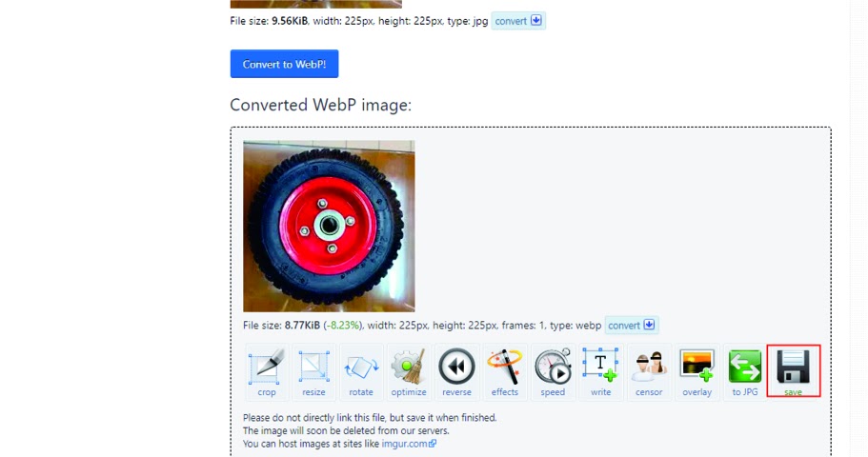Open the imgur.com link
The height and width of the screenshot is (457, 868).
[409, 444]
